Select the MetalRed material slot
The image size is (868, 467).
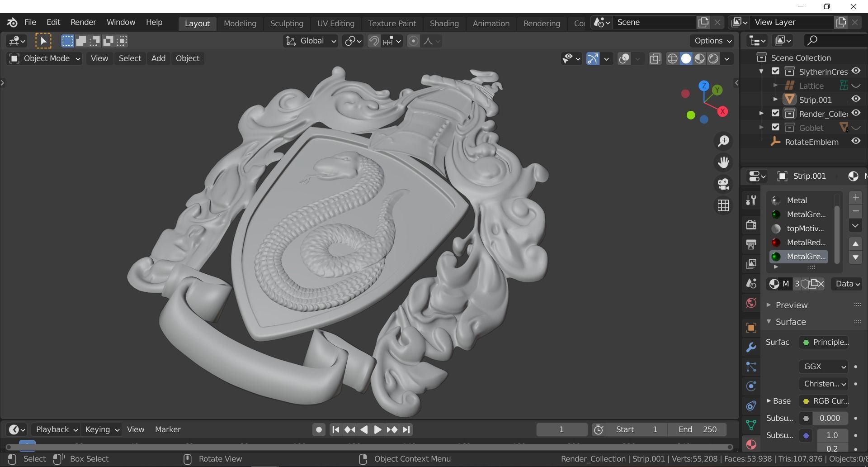click(x=799, y=243)
